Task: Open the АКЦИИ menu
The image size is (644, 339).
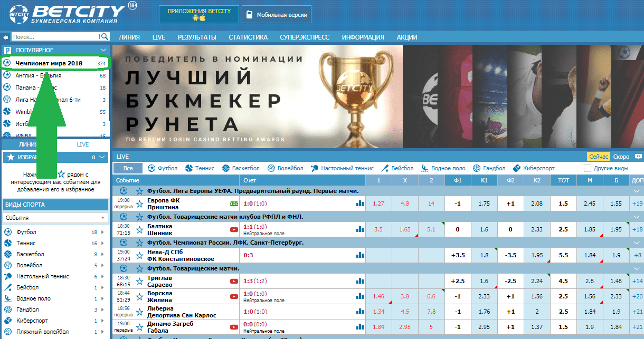Action: pos(407,37)
